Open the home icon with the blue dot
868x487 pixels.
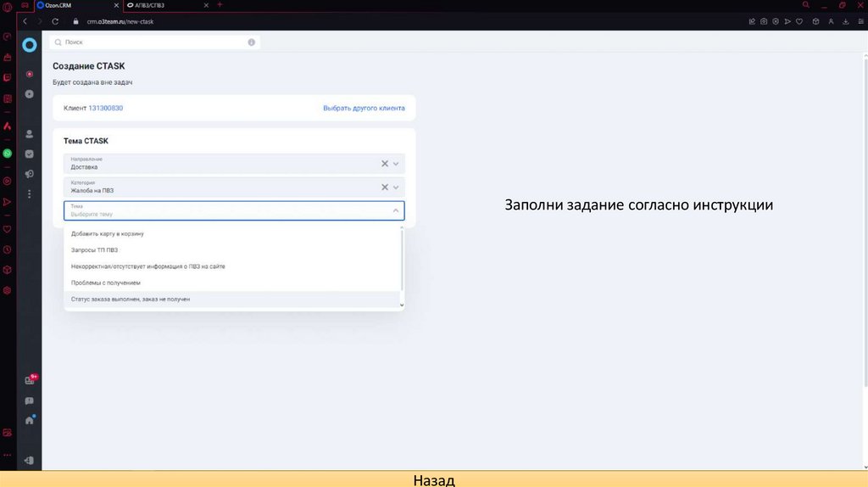[x=30, y=420]
